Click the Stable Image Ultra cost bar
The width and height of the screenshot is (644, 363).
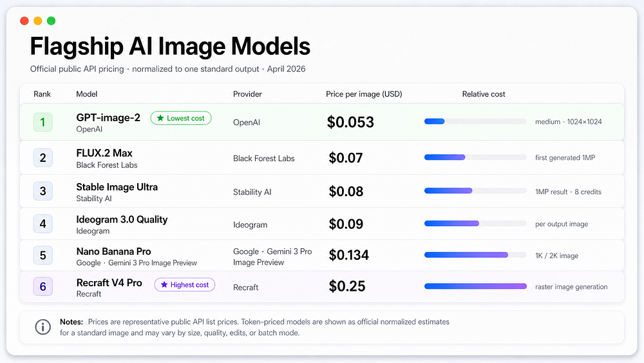[x=475, y=191]
